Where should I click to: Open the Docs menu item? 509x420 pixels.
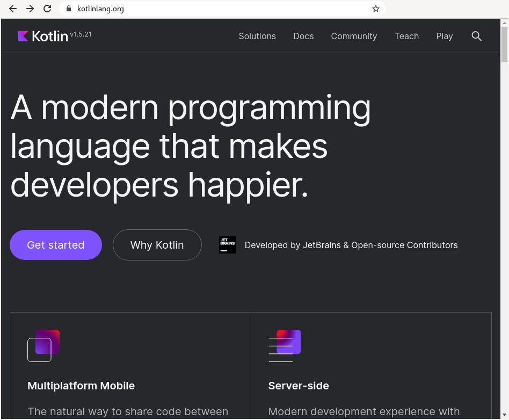pos(303,36)
